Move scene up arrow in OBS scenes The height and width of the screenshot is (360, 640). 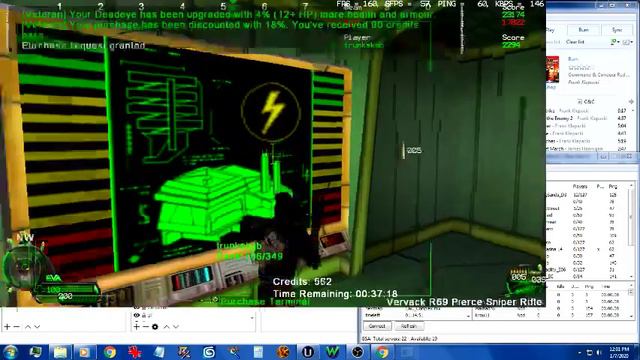(x=28, y=327)
